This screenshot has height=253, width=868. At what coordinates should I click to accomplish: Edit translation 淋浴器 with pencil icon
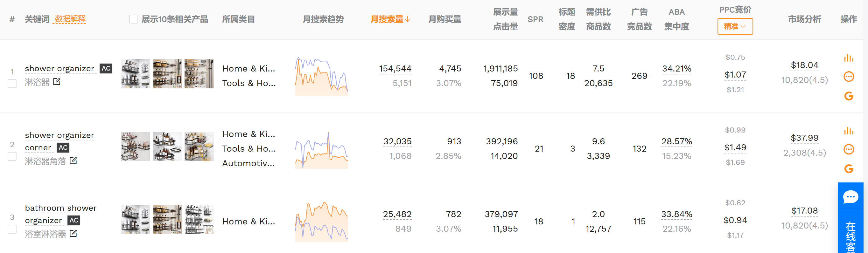pos(57,82)
